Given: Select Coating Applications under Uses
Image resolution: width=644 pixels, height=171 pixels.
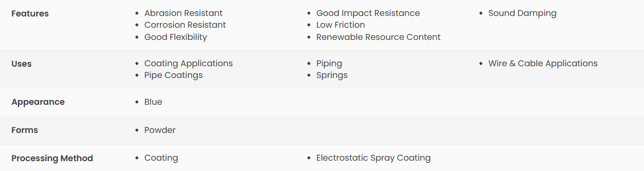Looking at the screenshot, I should click(x=188, y=63).
